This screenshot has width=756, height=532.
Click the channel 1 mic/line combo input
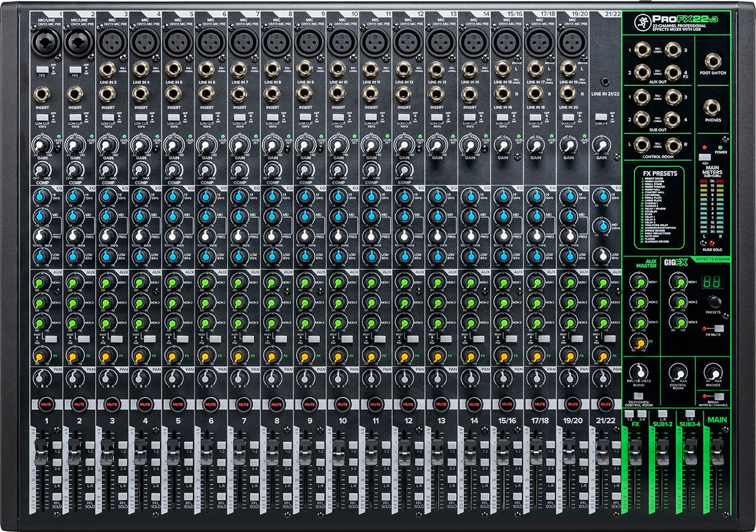46,44
